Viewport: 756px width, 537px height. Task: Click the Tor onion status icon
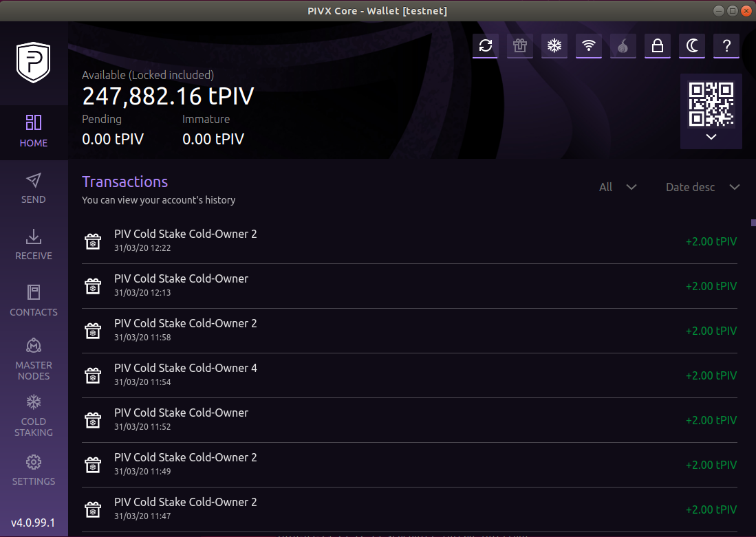pos(623,46)
